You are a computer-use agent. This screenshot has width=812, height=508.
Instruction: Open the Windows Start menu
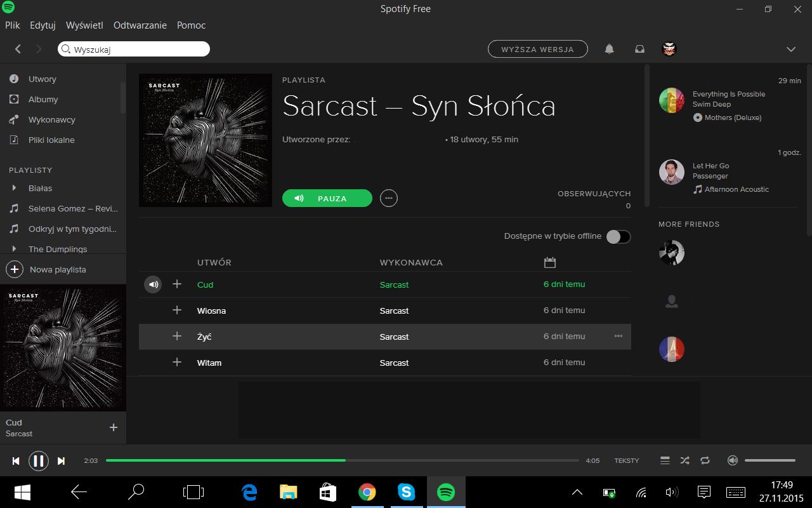pos(23,492)
